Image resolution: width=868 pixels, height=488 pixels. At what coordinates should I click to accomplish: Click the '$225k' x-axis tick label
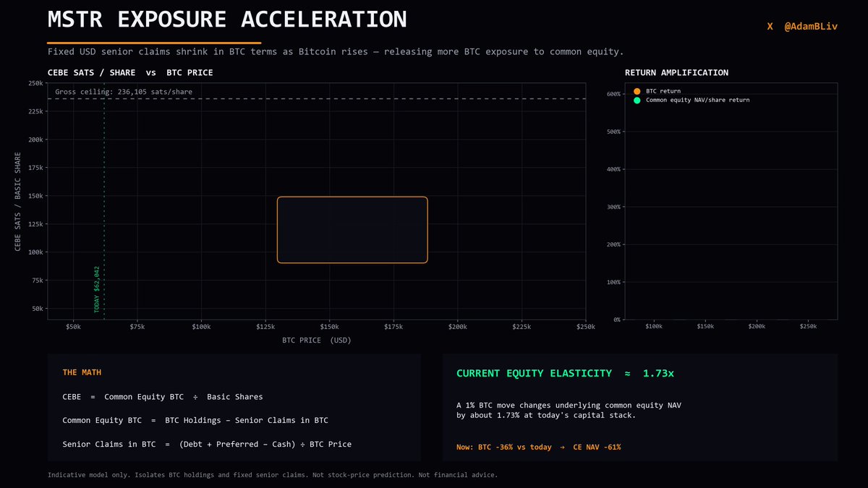pyautogui.click(x=522, y=328)
